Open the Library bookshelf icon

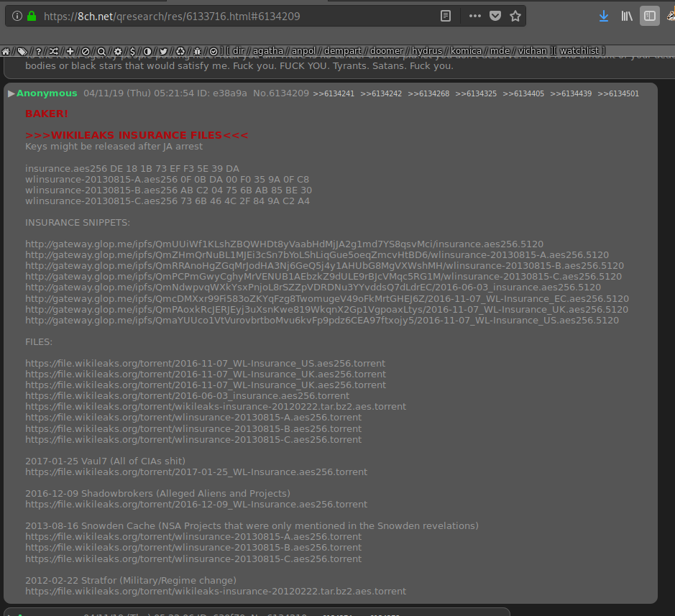627,17
